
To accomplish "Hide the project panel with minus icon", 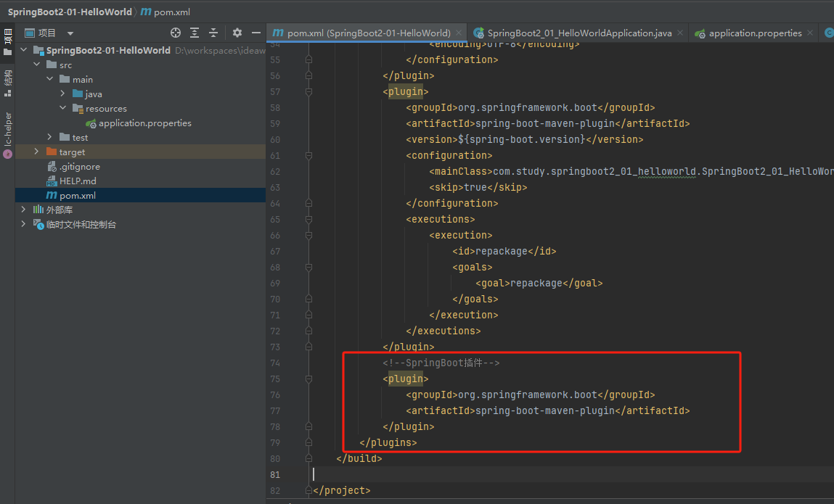I will [255, 33].
